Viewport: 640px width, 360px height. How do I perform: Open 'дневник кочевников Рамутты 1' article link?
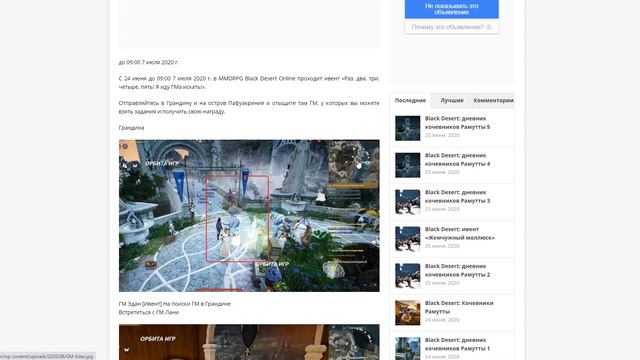(x=457, y=344)
